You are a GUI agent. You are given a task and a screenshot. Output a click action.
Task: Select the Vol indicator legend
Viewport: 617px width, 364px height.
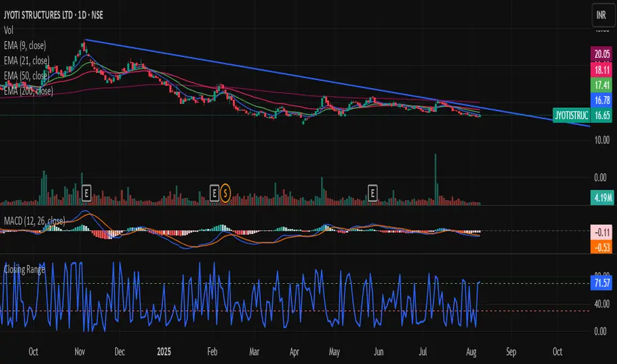point(8,30)
